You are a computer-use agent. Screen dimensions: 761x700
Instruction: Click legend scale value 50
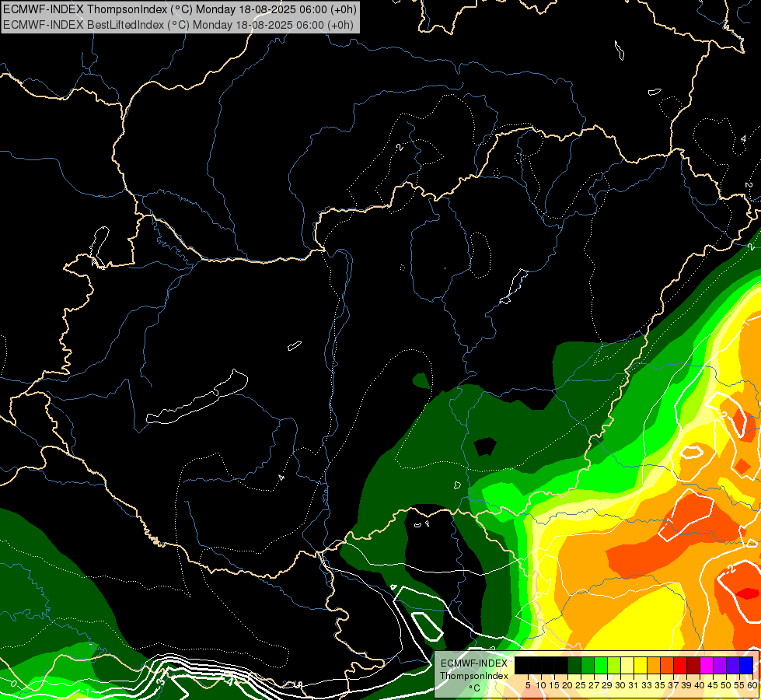(727, 685)
